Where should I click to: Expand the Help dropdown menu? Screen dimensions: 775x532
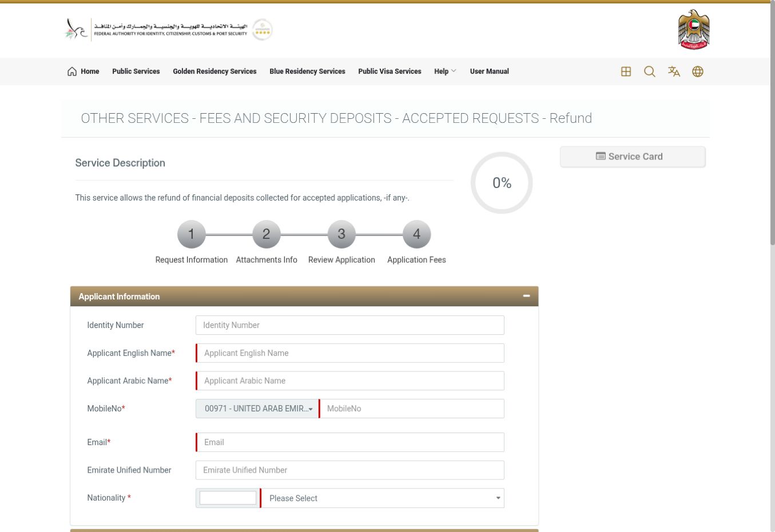(445, 71)
